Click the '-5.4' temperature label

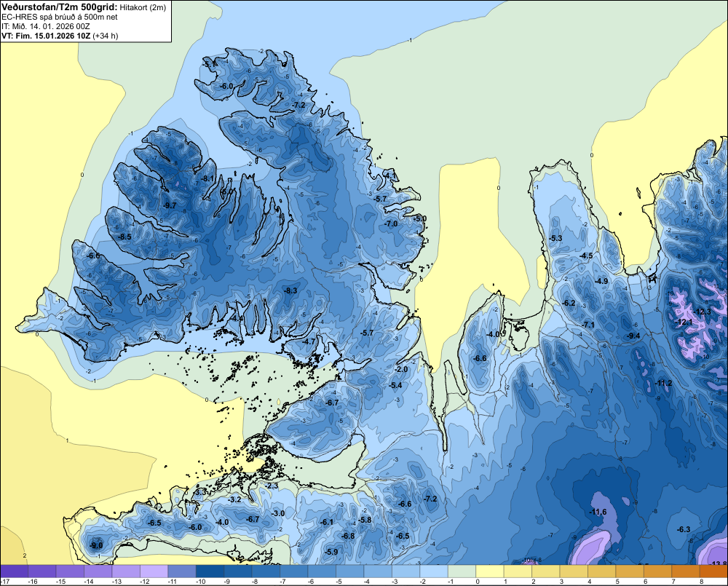tap(395, 385)
